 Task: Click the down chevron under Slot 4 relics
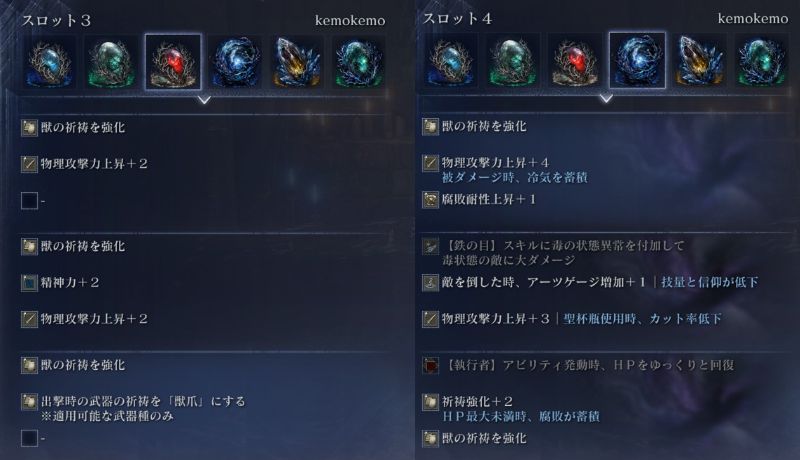(606, 98)
